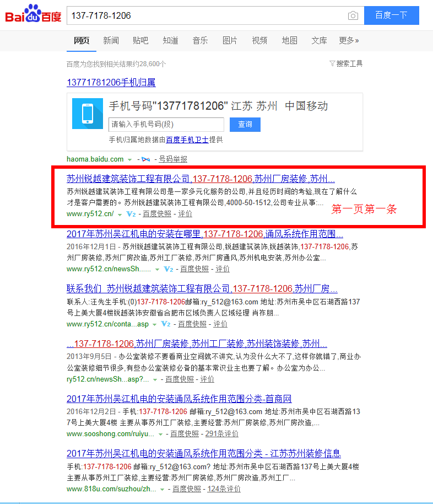Click V2 badge beside www.ry512.cn/conta...asp
Screen dimensions: 433x504
[x=166, y=324]
